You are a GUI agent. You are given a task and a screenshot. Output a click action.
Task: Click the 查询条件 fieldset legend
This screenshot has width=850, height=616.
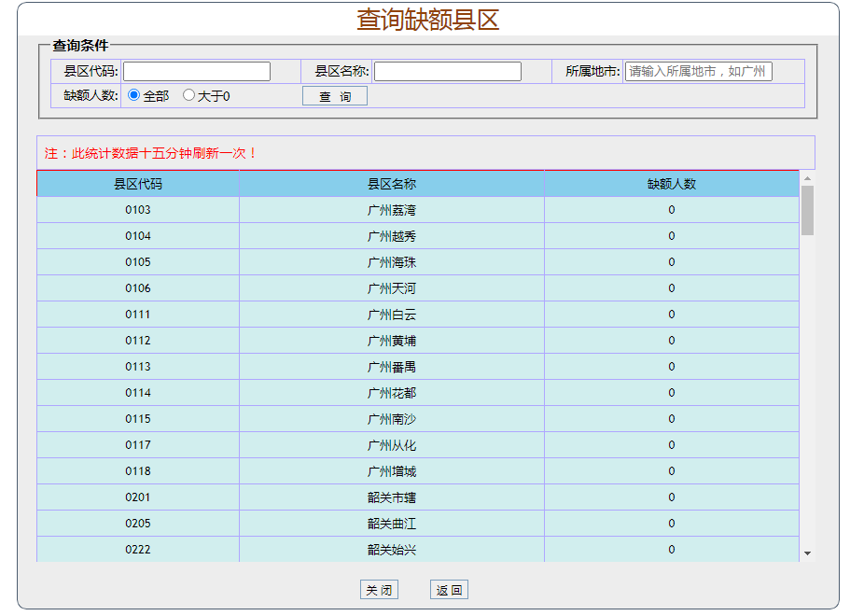tap(80, 46)
